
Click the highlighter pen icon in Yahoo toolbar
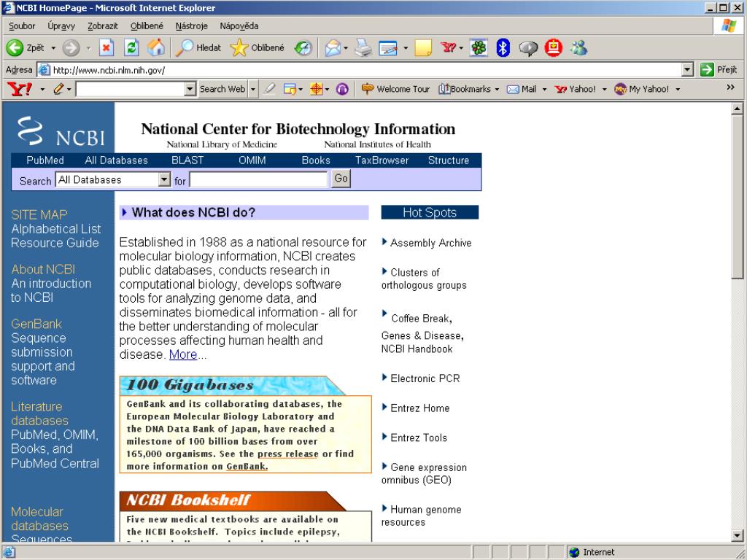[x=269, y=89]
